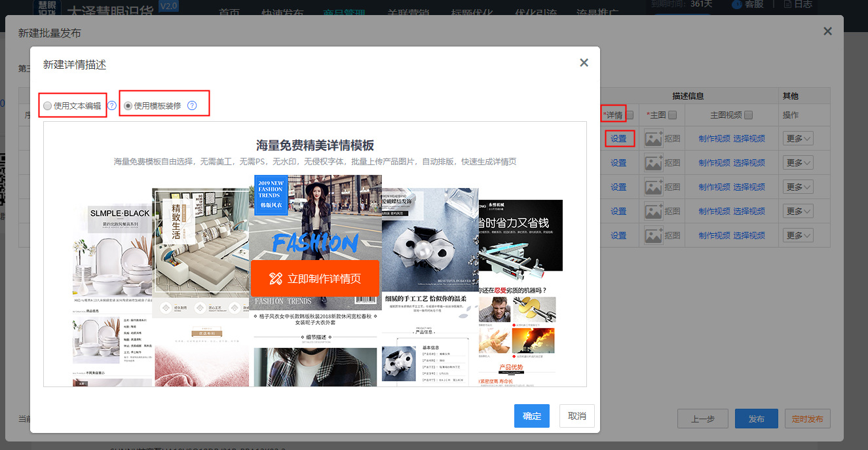
Task: Select the 使用文本编辑 radio option
Action: click(47, 105)
